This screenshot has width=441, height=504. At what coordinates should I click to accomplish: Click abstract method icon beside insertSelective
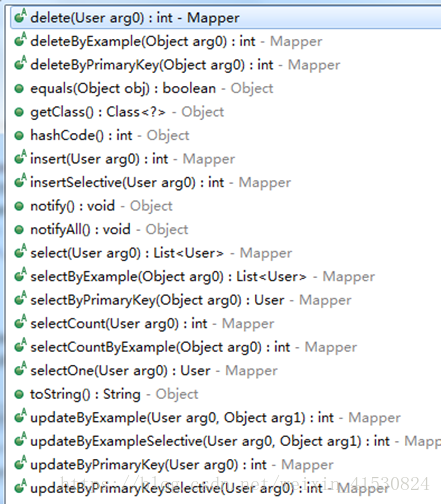coord(20,181)
